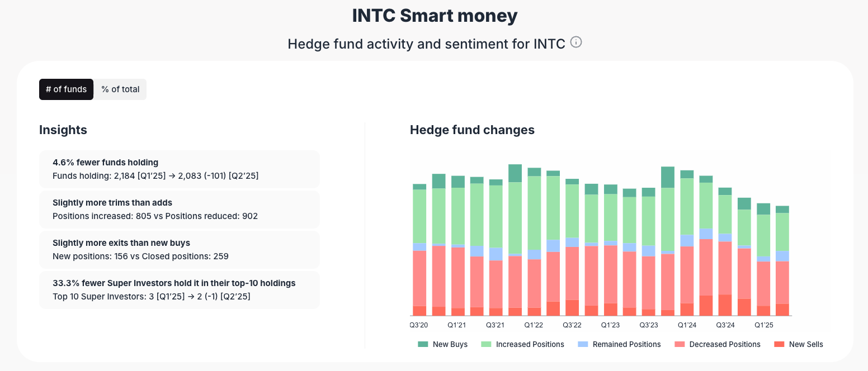
Task: Select the '# of funds' view
Action: click(66, 89)
